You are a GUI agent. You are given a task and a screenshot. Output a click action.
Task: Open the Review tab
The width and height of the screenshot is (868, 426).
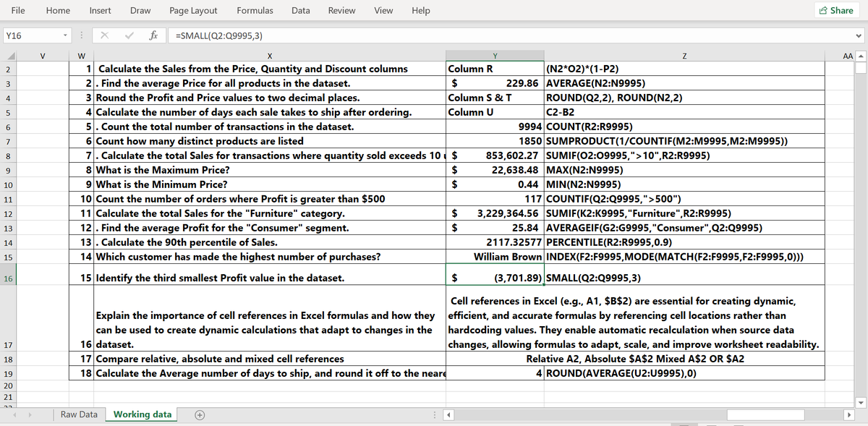341,10
